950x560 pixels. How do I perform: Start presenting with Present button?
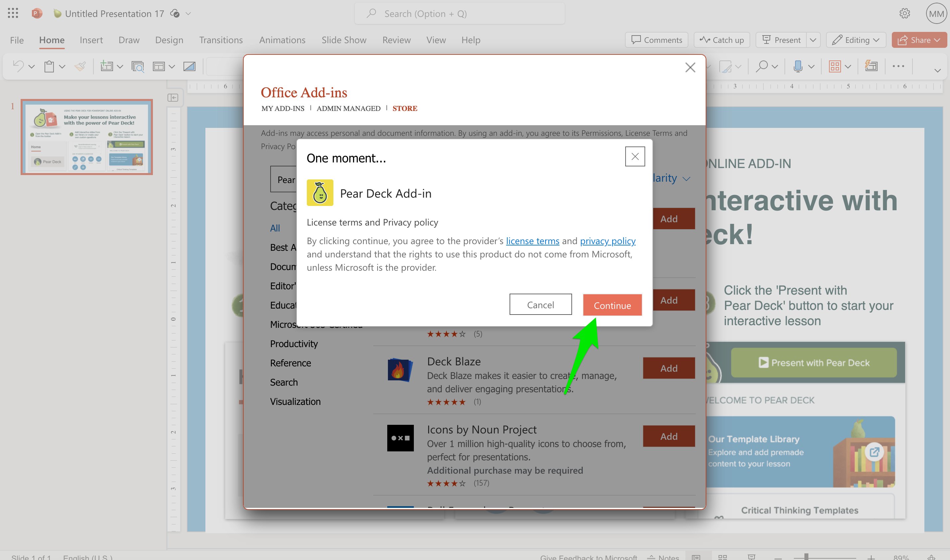point(781,40)
